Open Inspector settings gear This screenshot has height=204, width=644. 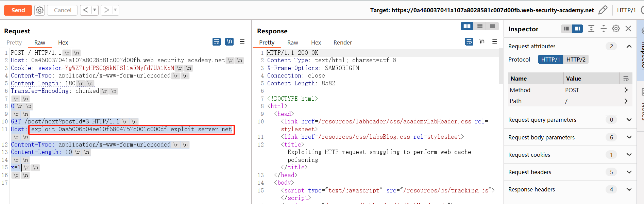click(x=616, y=29)
